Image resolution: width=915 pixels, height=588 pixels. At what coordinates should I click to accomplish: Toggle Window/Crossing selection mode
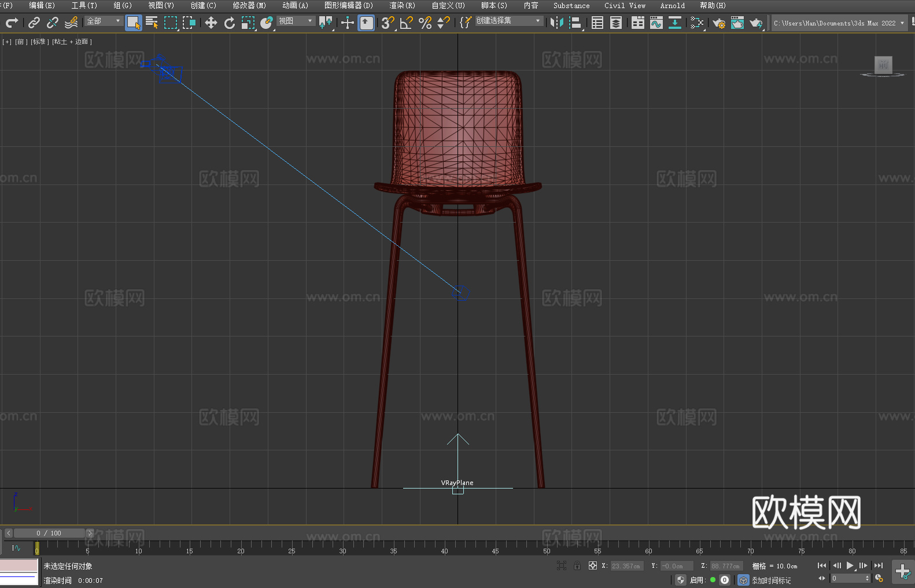pos(189,23)
